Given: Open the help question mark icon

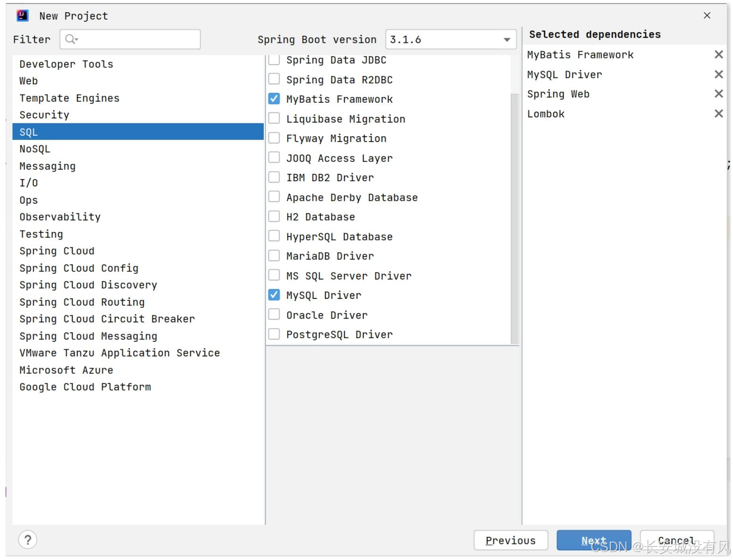Looking at the screenshot, I should [x=28, y=540].
